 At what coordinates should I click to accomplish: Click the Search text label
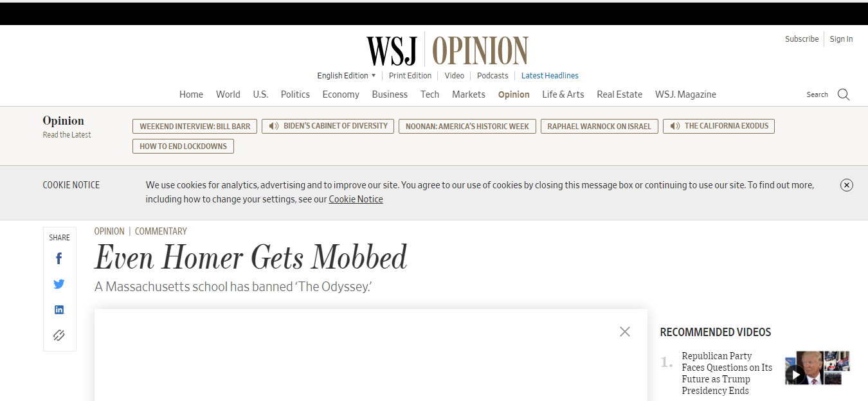click(x=817, y=94)
